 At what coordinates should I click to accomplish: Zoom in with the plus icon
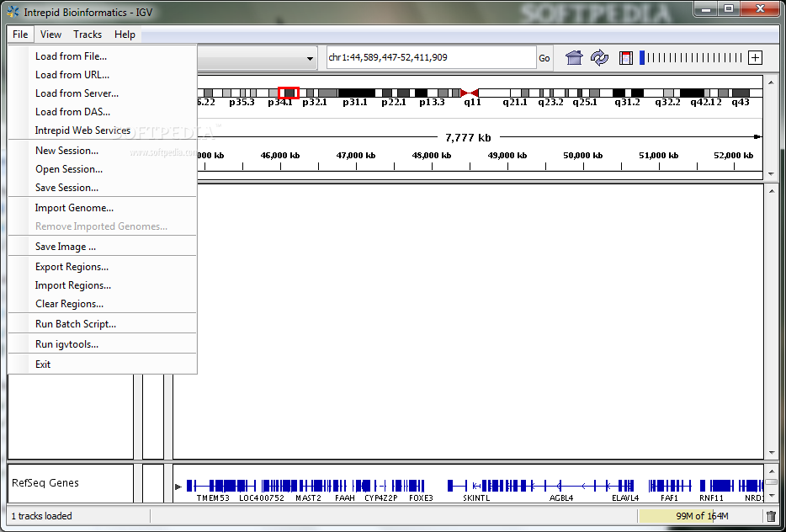(755, 58)
